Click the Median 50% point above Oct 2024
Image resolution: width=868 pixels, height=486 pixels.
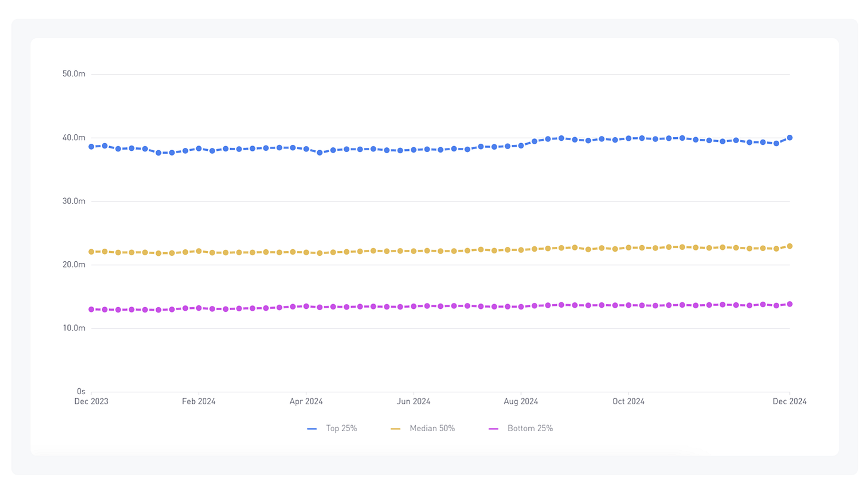point(628,247)
